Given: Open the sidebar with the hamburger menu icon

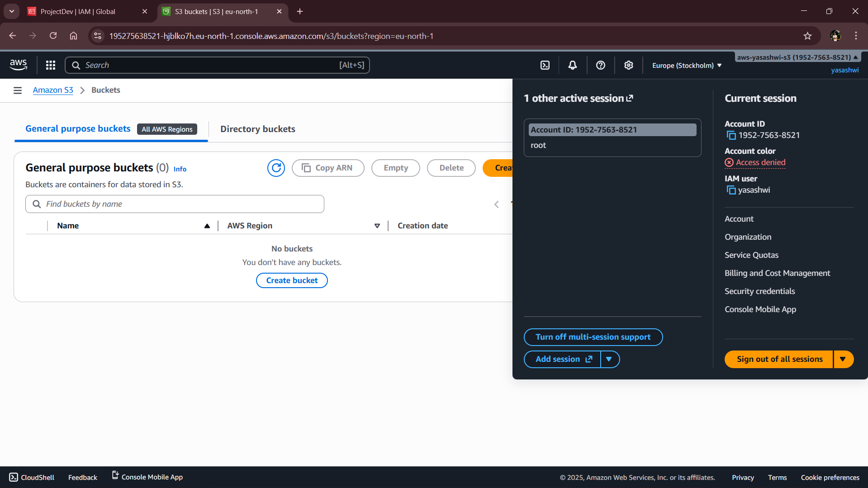Looking at the screenshot, I should 18,90.
